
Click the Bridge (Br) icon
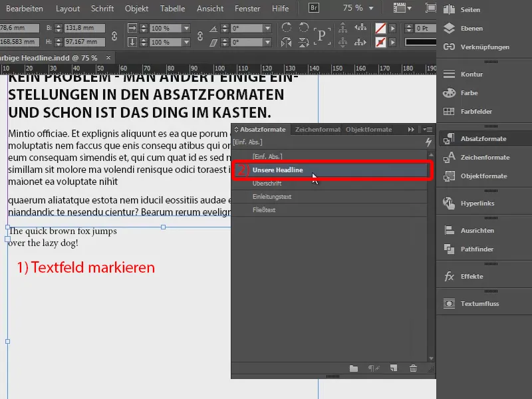(x=314, y=8)
